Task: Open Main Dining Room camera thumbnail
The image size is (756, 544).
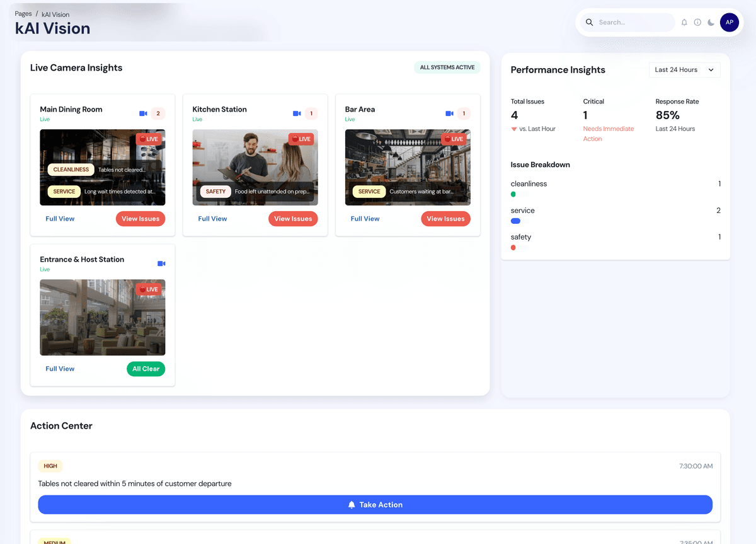Action: coord(103,168)
